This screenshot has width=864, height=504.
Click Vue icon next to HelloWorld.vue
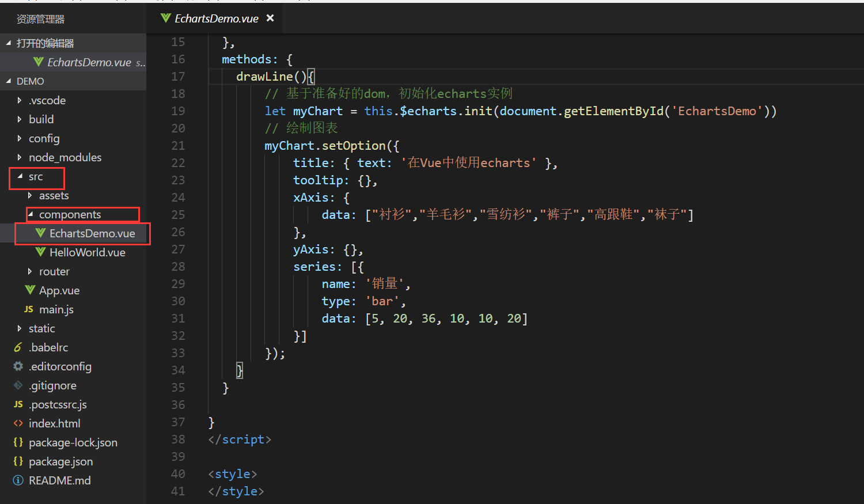(x=40, y=252)
